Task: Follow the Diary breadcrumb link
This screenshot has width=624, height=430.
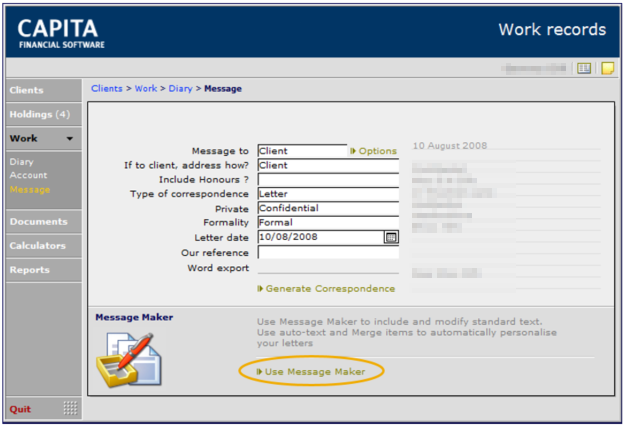Action: (x=180, y=89)
